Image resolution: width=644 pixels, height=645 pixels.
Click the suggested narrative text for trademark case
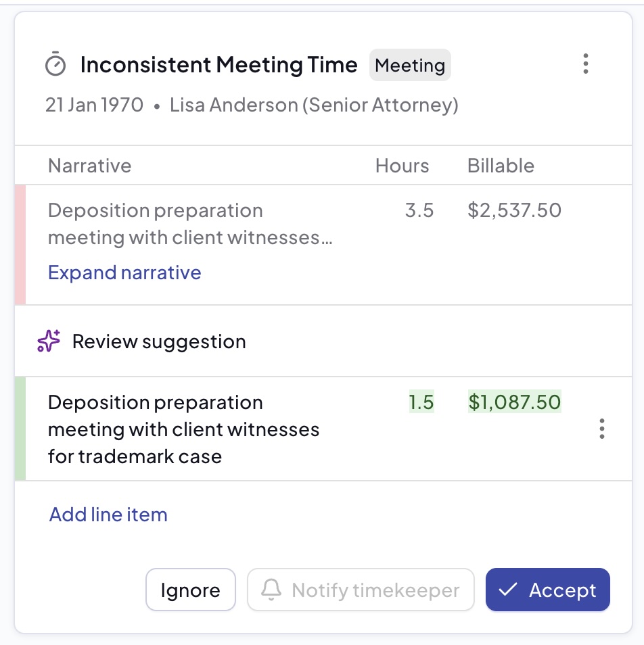coord(183,429)
